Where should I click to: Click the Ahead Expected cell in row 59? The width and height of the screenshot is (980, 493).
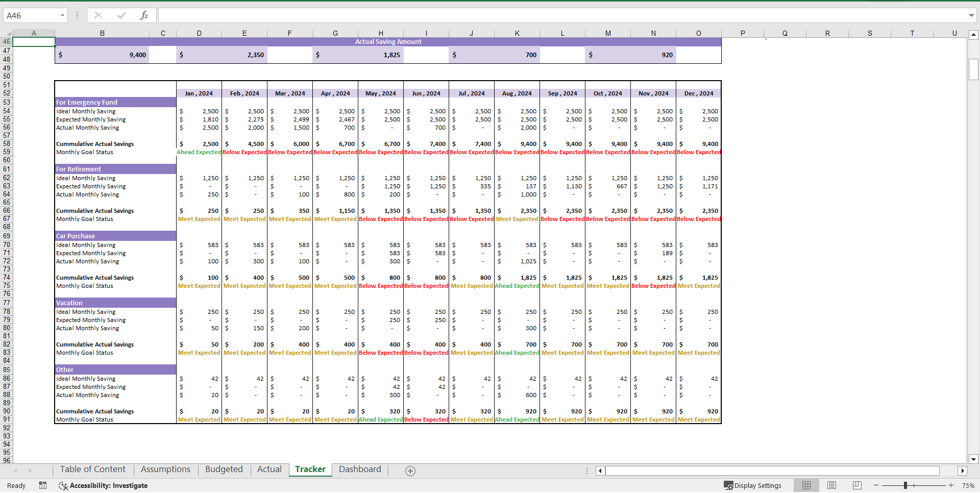[x=199, y=152]
